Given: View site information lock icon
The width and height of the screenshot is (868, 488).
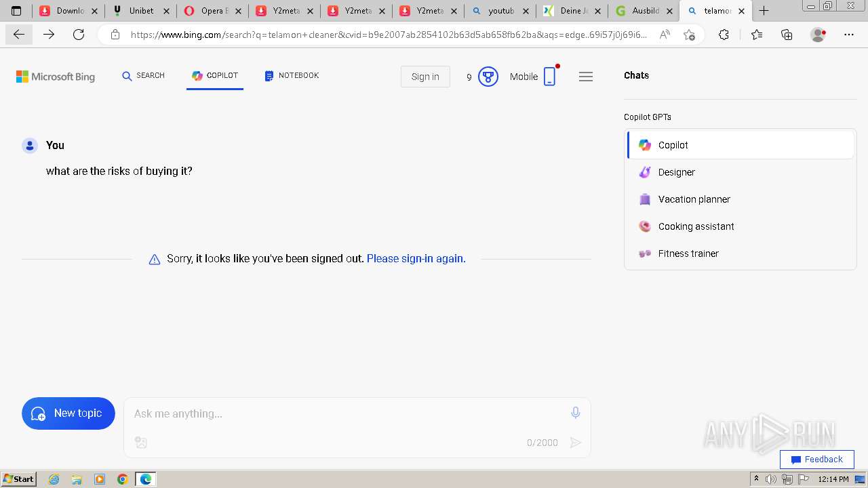Looking at the screenshot, I should [x=115, y=35].
